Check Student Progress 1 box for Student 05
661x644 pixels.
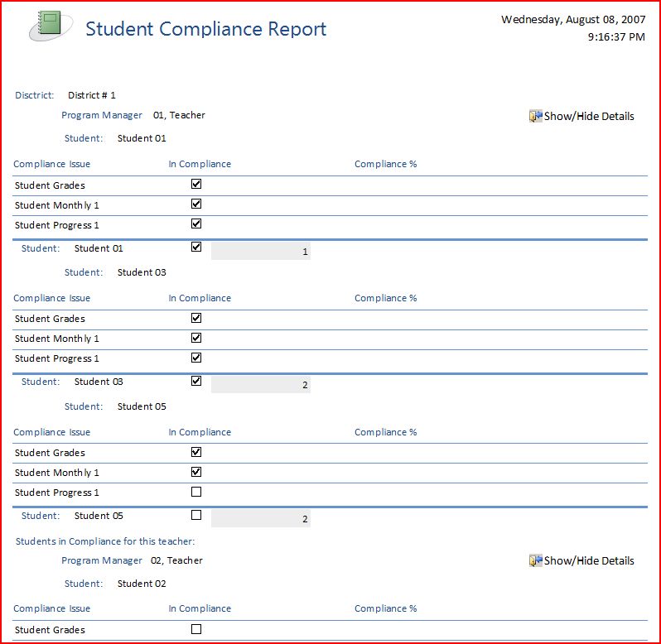point(196,492)
